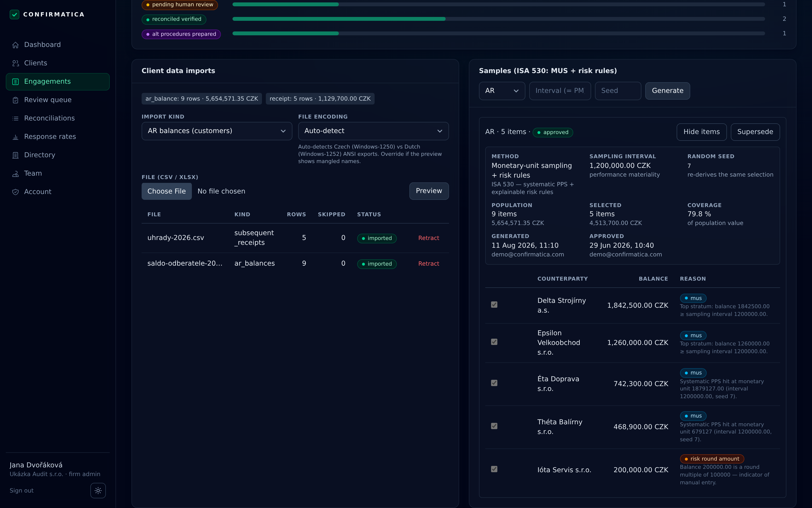This screenshot has height=508, width=812.
Task: Click the reconciled verified progress bar
Action: (499, 19)
